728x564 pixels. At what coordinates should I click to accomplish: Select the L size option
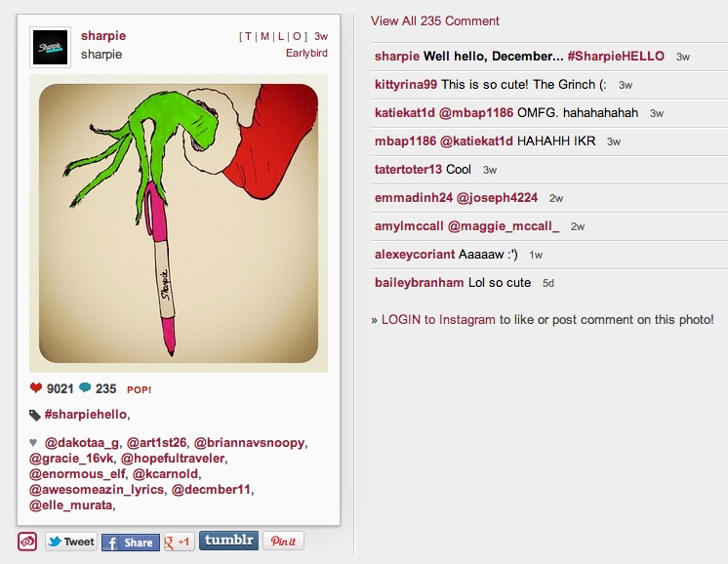(281, 36)
